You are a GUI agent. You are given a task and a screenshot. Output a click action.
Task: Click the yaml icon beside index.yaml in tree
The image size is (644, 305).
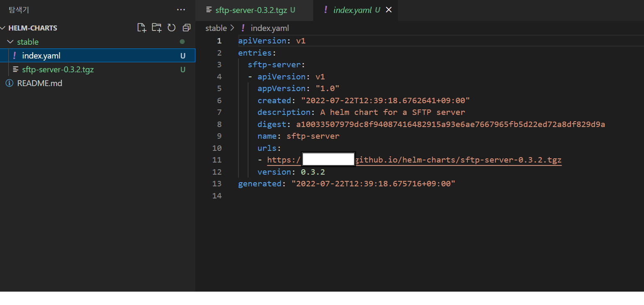[x=15, y=55]
